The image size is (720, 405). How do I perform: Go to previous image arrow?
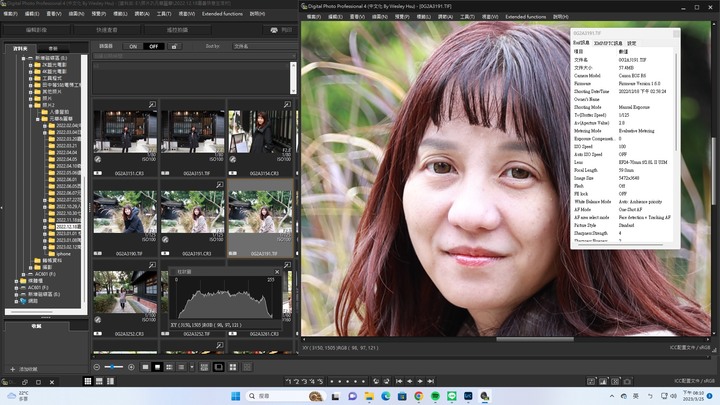tap(410, 381)
